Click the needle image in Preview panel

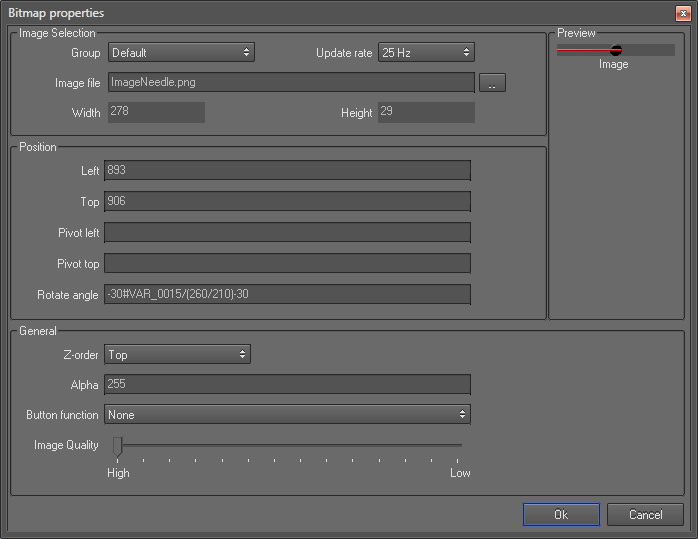(614, 50)
